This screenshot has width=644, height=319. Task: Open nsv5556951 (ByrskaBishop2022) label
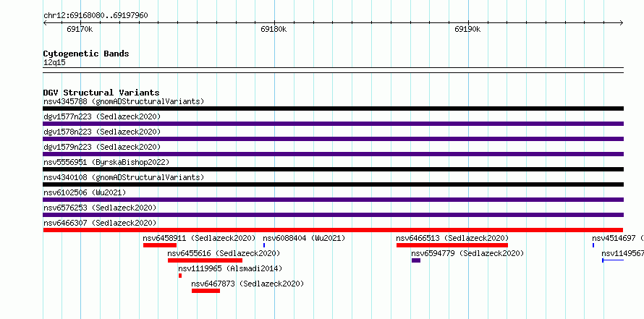click(x=106, y=162)
